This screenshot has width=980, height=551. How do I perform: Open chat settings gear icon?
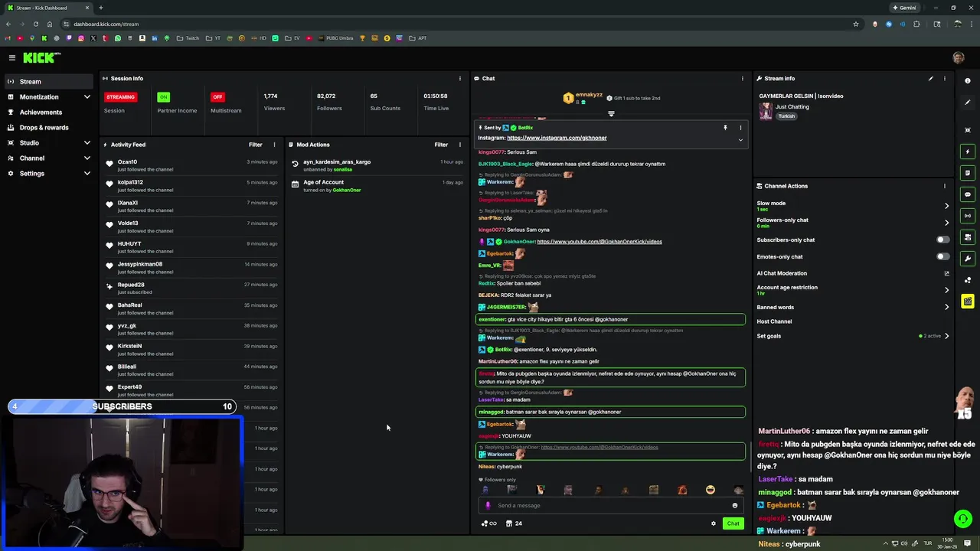point(714,523)
